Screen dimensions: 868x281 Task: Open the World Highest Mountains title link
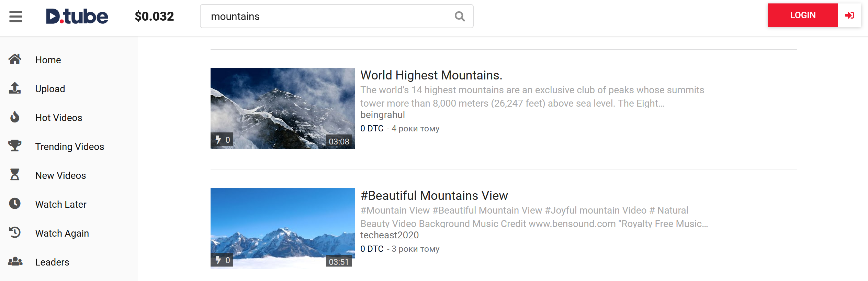pos(431,75)
